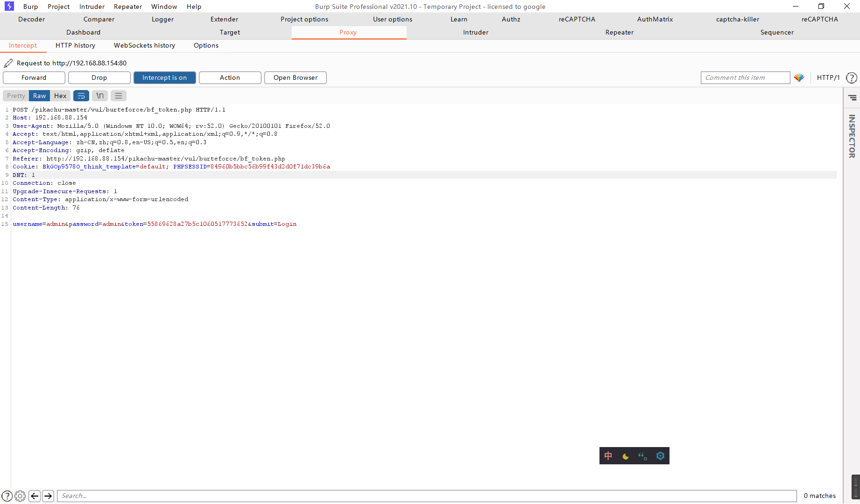Click the pink Chinese character icon in floating panel
Image resolution: width=860 pixels, height=504 pixels.
(608, 456)
